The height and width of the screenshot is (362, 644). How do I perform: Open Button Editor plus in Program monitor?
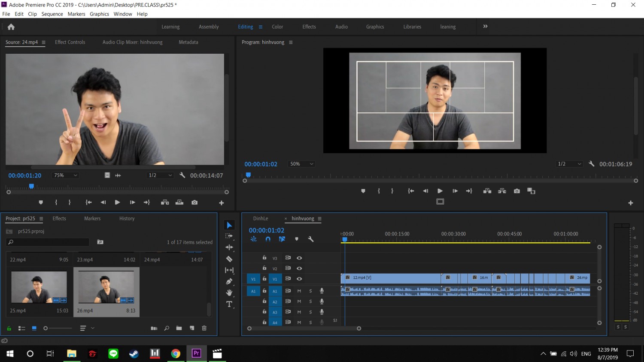tap(631, 203)
